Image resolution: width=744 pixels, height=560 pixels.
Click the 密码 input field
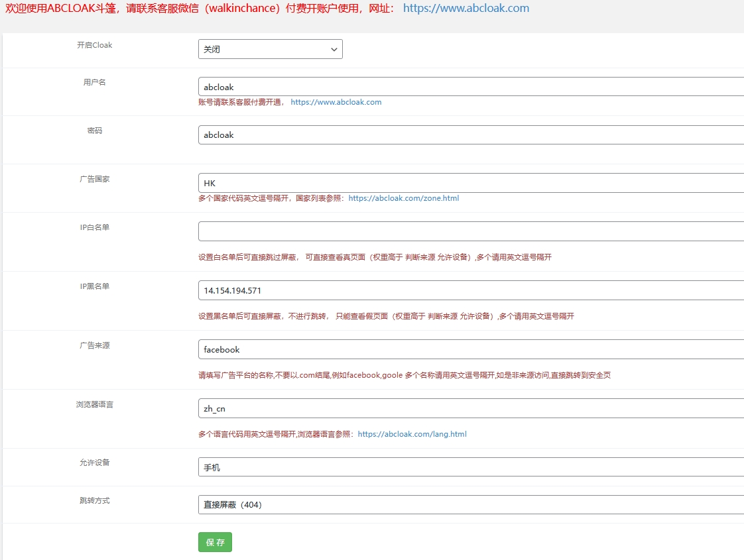click(x=471, y=135)
